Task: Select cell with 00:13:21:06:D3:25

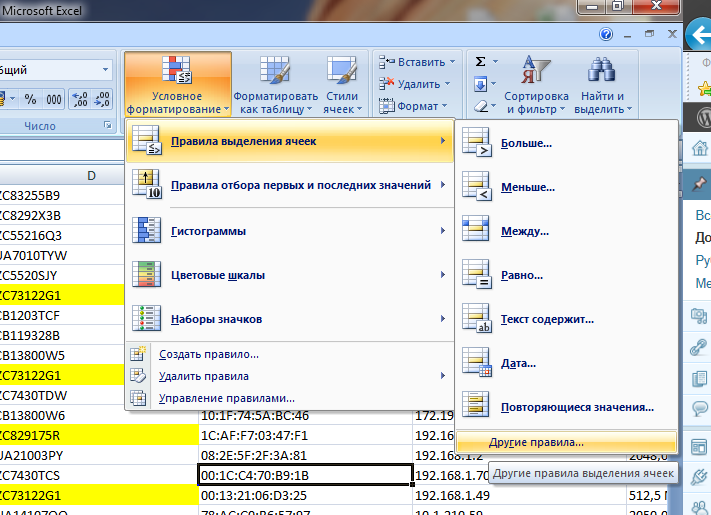Action: (x=305, y=495)
